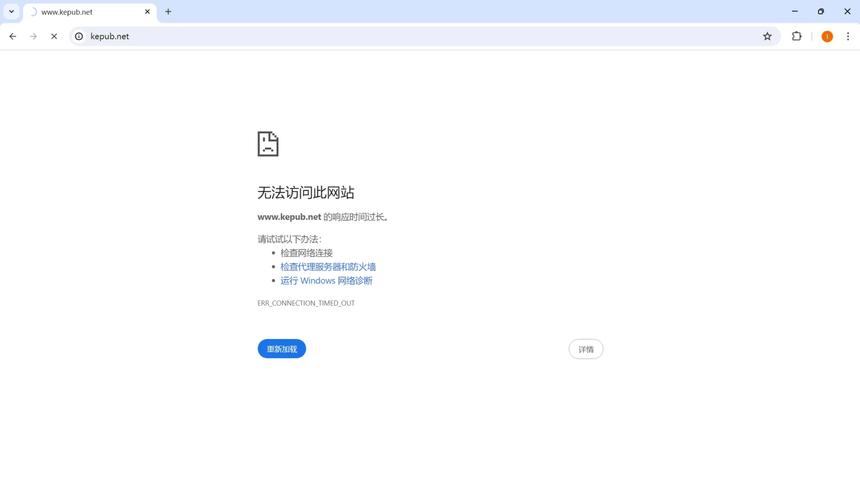Open Chrome's three-dot menu

click(x=847, y=36)
